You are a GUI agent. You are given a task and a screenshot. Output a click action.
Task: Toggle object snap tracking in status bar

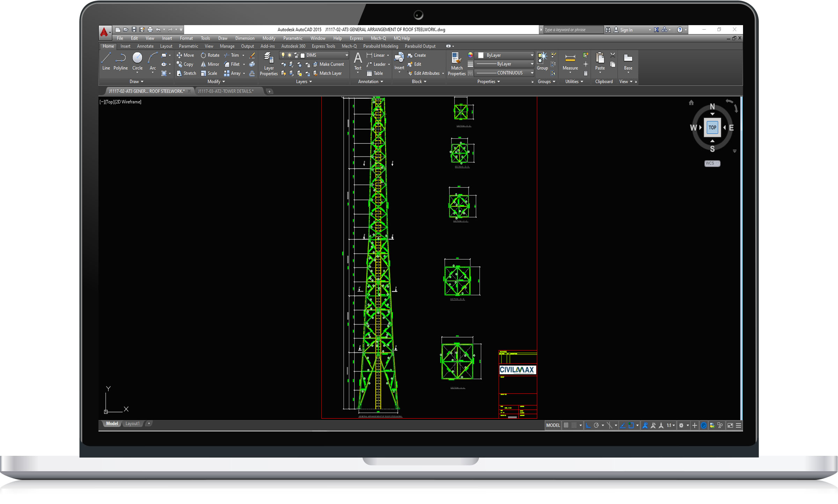pos(623,425)
